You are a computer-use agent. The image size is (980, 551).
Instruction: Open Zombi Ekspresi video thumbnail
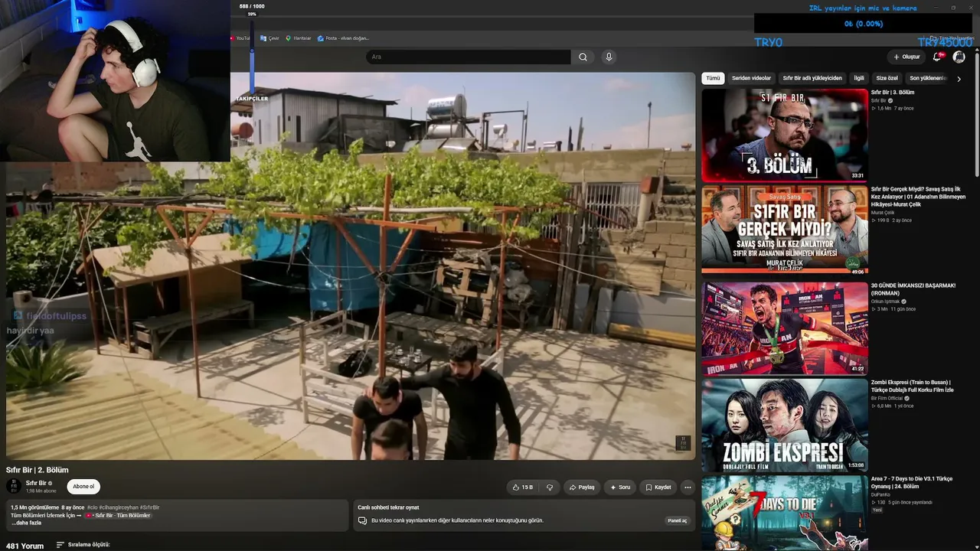pyautogui.click(x=785, y=425)
